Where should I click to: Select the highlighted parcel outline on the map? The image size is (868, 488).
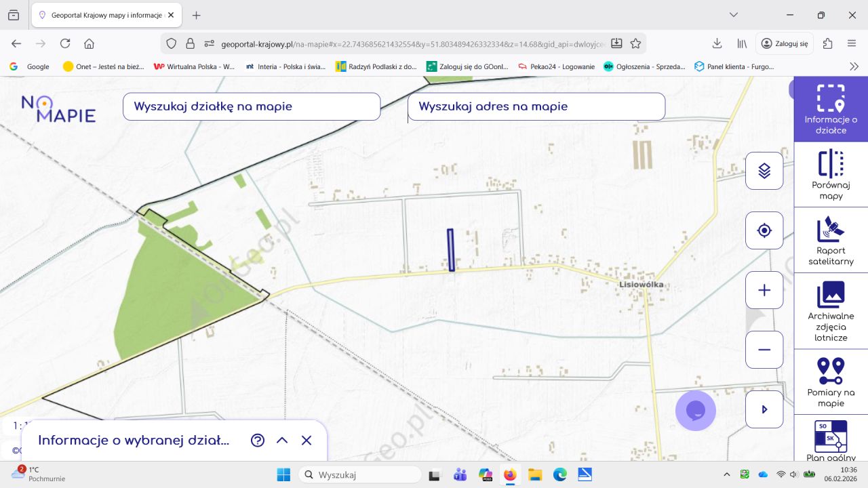tap(451, 250)
